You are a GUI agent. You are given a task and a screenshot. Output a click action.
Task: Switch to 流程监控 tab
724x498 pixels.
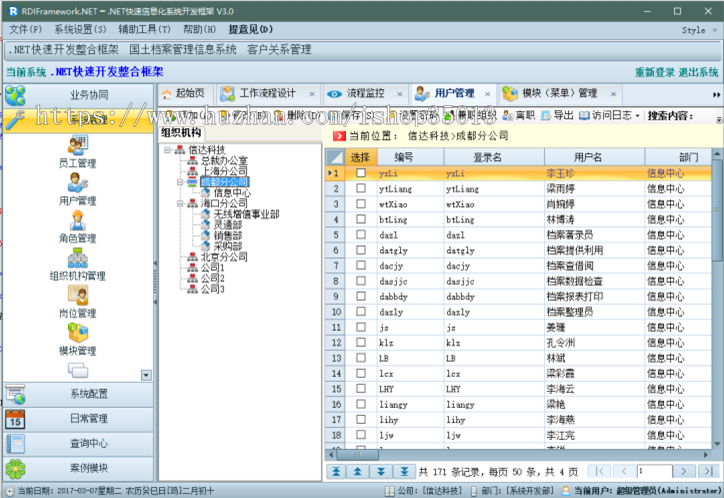point(365,94)
